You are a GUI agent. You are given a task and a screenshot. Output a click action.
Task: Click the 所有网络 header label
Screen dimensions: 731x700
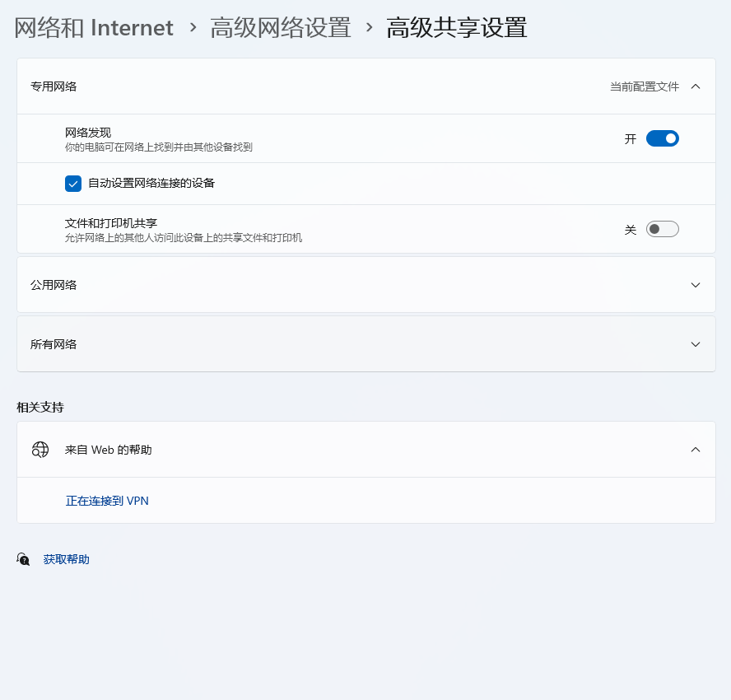[x=54, y=344]
